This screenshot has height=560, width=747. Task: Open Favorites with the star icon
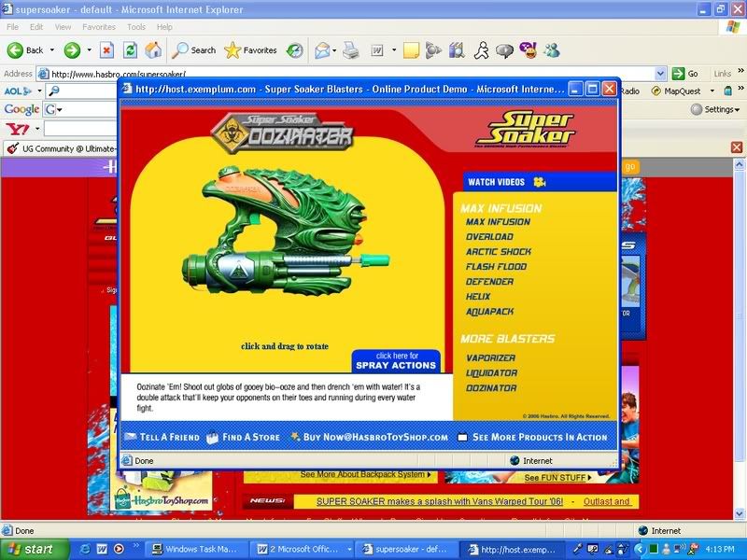[250, 50]
